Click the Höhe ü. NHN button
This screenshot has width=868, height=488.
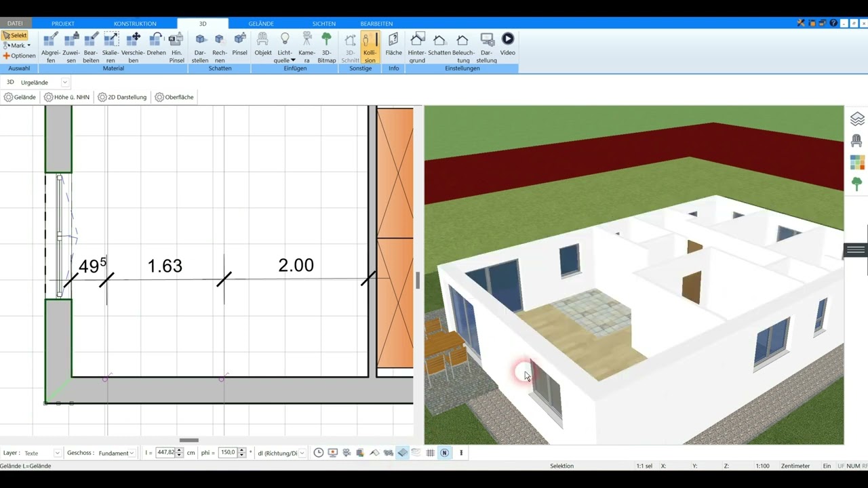click(66, 97)
